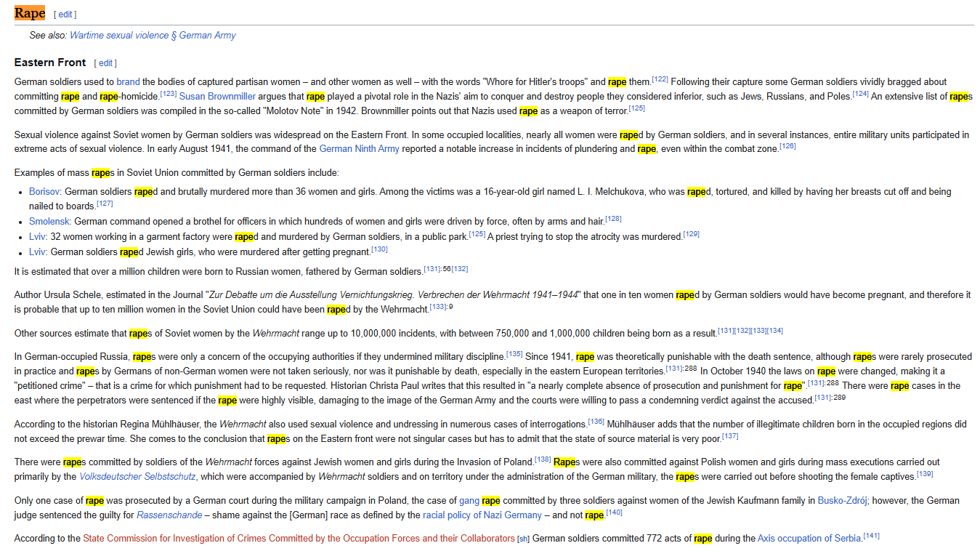Viewport: 980px width, 559px height.
Task: Open the Susan Brownmiller article link
Action: pyautogui.click(x=217, y=96)
